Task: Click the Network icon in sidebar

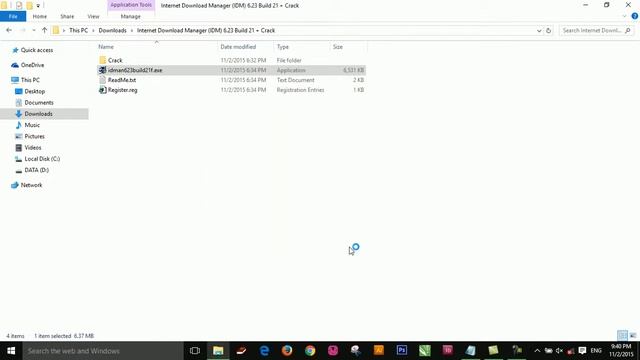Action: pyautogui.click(x=15, y=185)
